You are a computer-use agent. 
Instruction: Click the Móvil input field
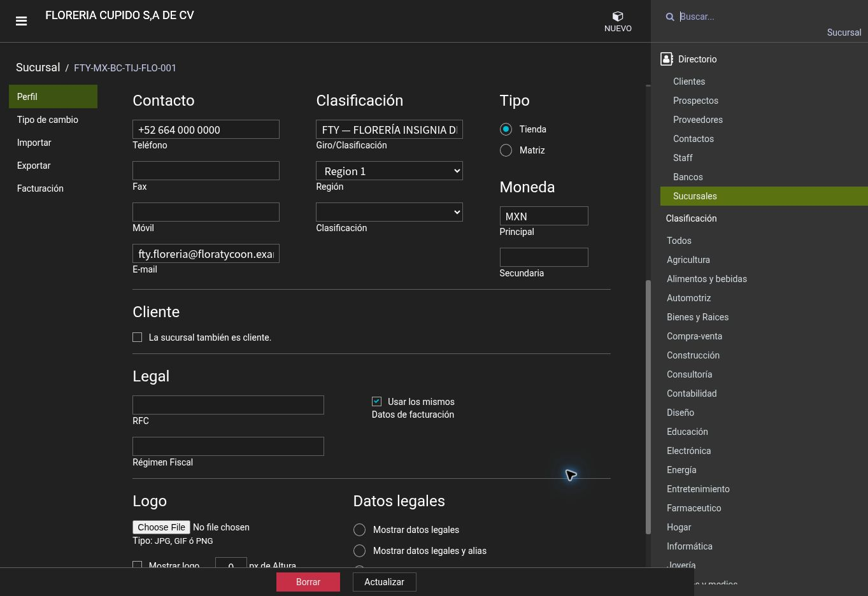click(x=206, y=212)
